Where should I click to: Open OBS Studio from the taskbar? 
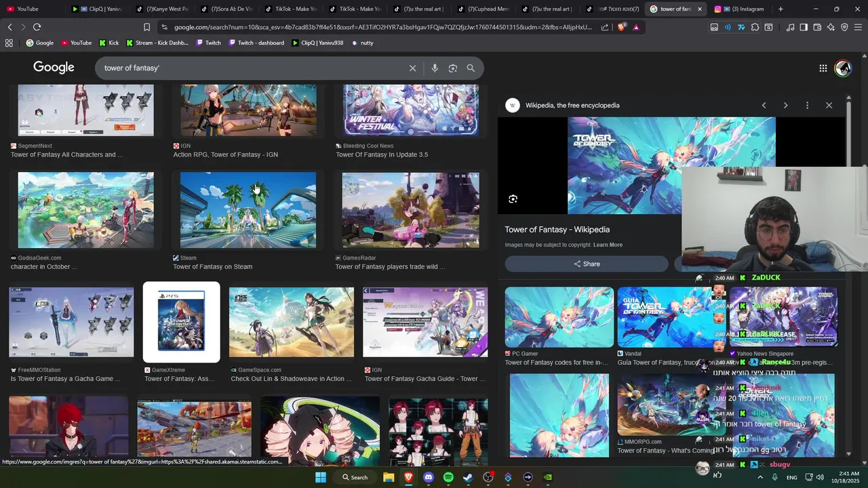point(488,477)
